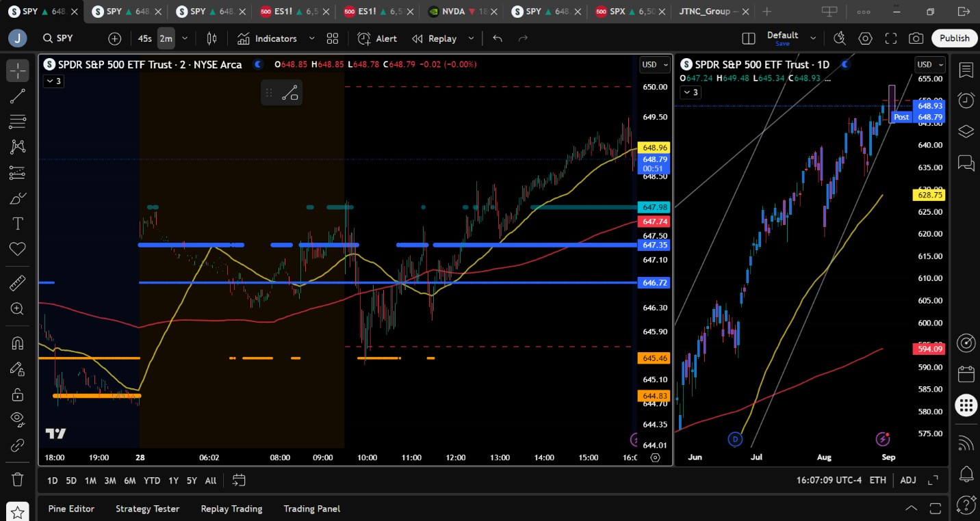This screenshot has width=980, height=521.
Task: Expand the indicator legend on 2-minute chart
Action: 53,81
